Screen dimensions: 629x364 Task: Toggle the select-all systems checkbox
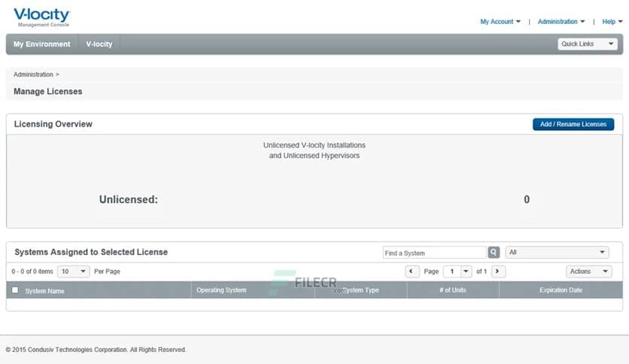(x=15, y=290)
